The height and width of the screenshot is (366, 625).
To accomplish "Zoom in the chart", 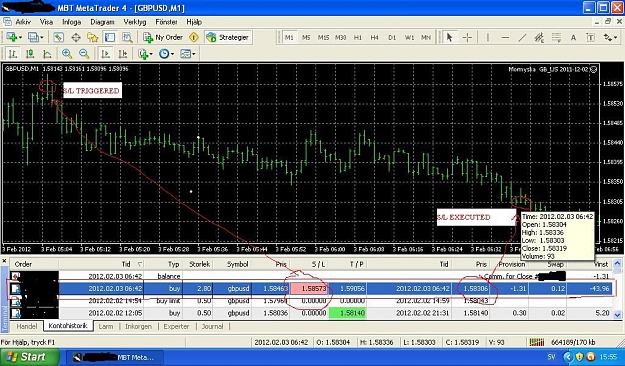I will pyautogui.click(x=67, y=54).
